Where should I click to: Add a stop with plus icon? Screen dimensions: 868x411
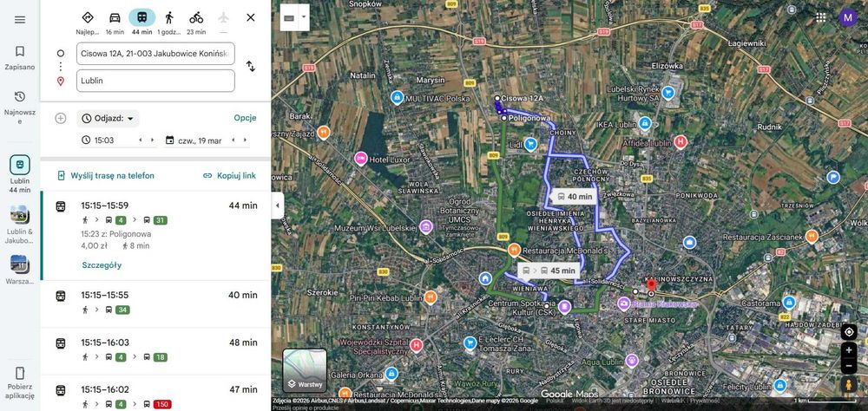[61, 119]
